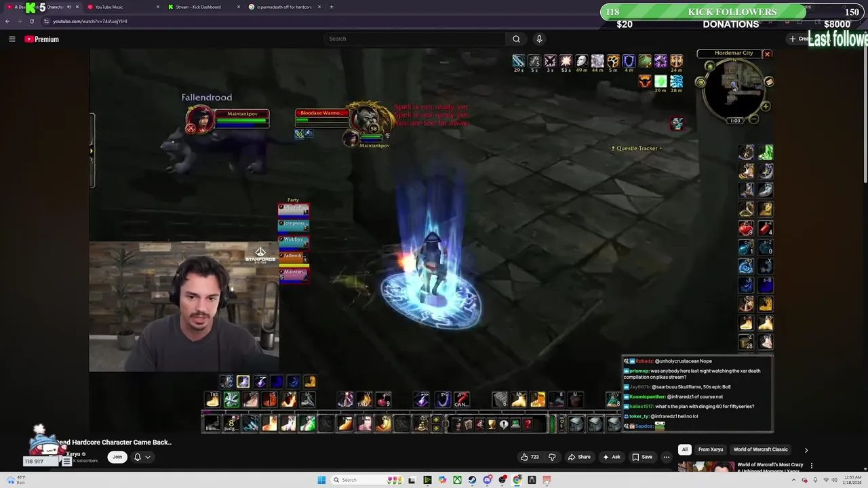Open the menu for the recommended WoW video
The height and width of the screenshot is (488, 868).
[x=812, y=466]
